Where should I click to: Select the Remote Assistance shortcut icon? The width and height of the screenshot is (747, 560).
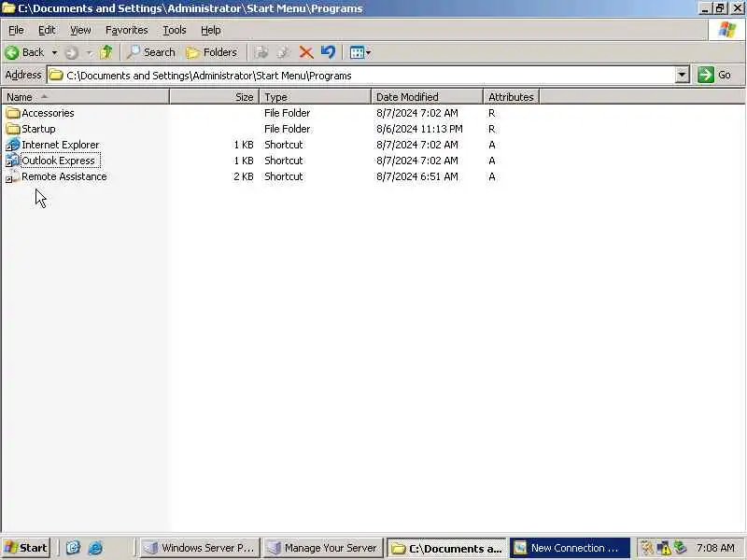tap(13, 176)
